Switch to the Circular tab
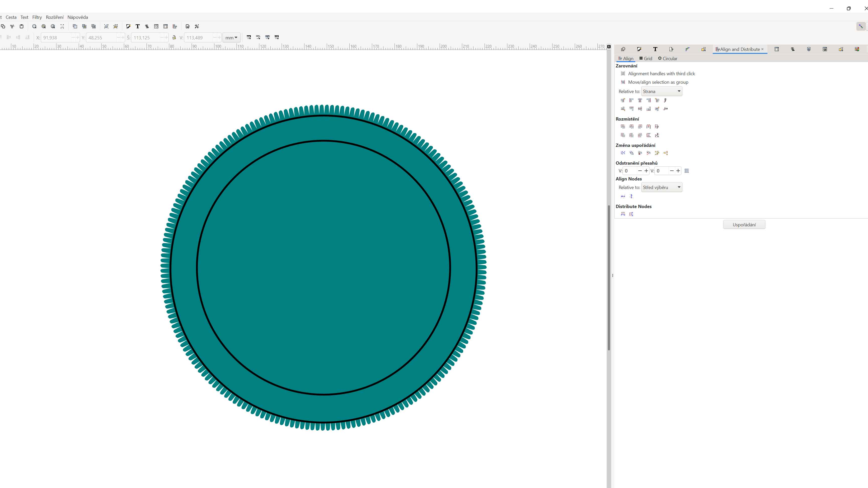This screenshot has height=488, width=868. tap(668, 59)
